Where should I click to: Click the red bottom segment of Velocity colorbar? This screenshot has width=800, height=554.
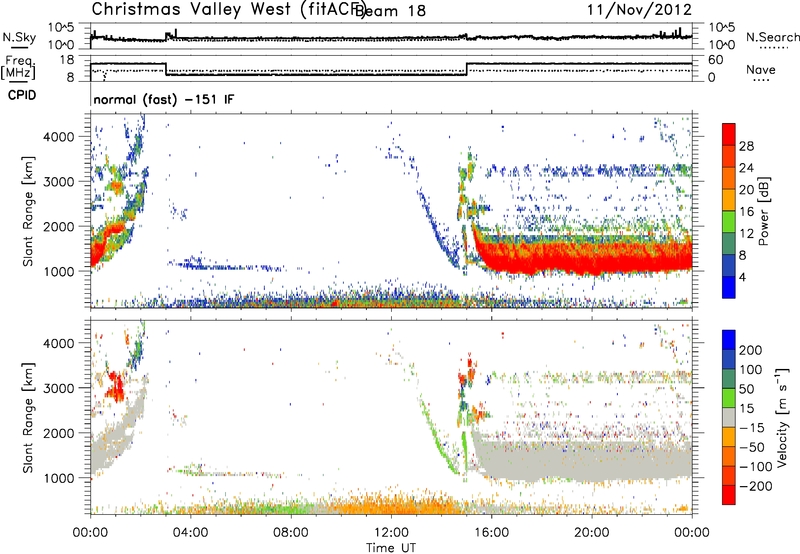pos(729,495)
